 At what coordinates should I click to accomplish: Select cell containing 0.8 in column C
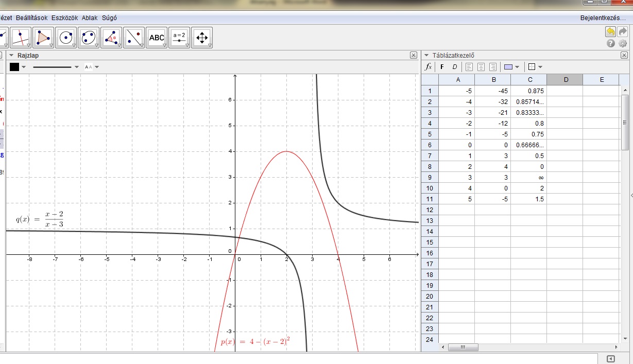pyautogui.click(x=529, y=123)
